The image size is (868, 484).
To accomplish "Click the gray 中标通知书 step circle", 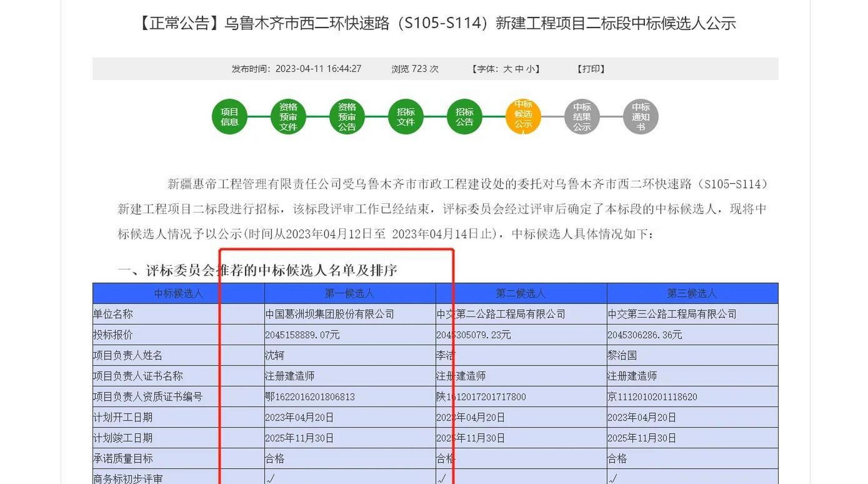I will tap(641, 117).
